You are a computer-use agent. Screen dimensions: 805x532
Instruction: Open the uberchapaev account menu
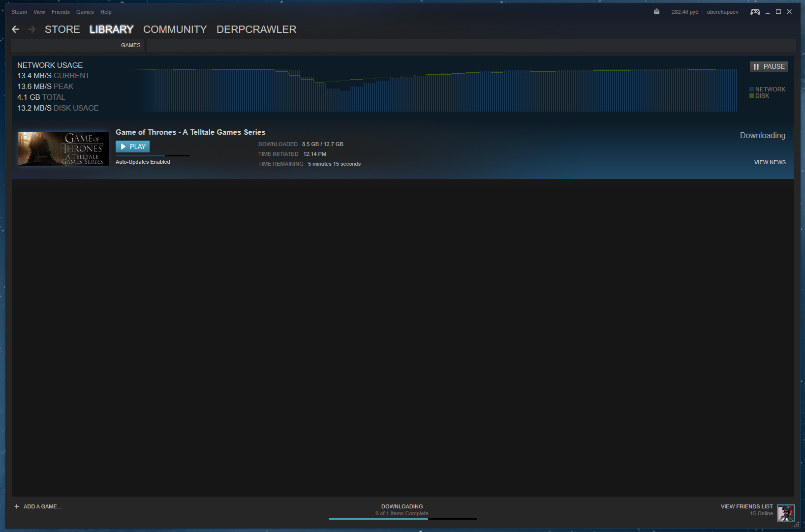tap(722, 12)
